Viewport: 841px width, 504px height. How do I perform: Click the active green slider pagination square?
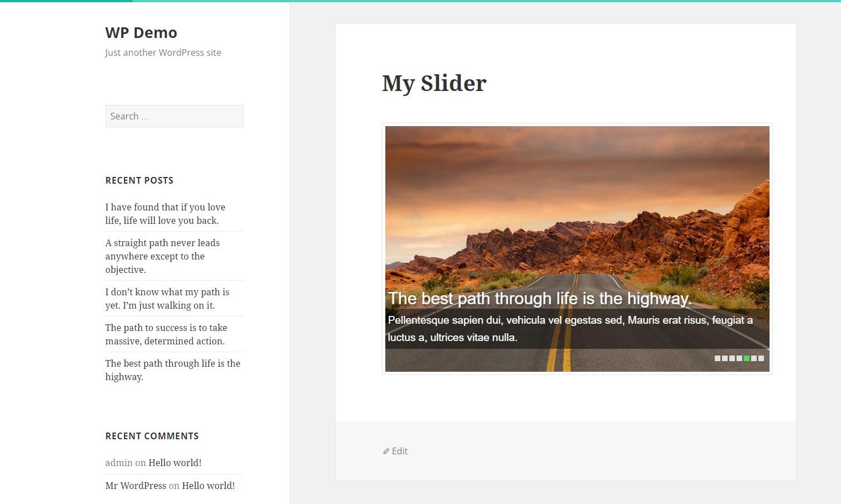point(747,358)
